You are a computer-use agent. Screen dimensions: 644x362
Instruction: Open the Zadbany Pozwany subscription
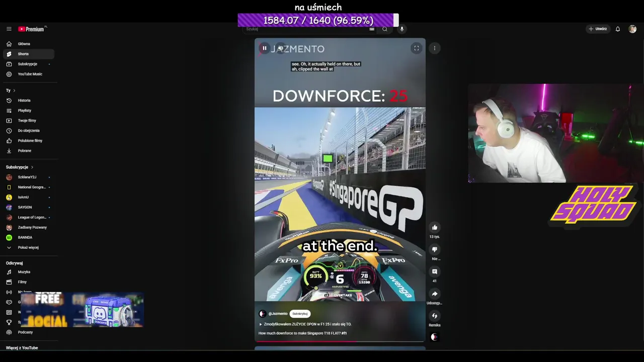[x=28, y=227]
